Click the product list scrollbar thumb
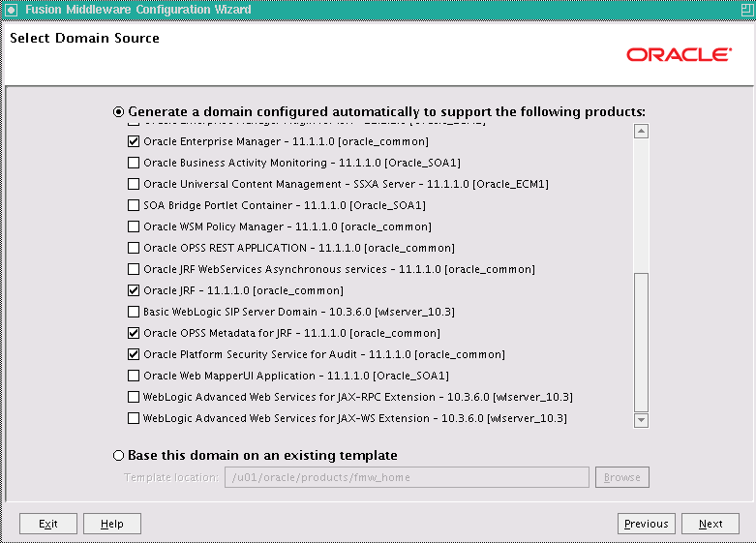Image resolution: width=756 pixels, height=543 pixels. pyautogui.click(x=641, y=343)
